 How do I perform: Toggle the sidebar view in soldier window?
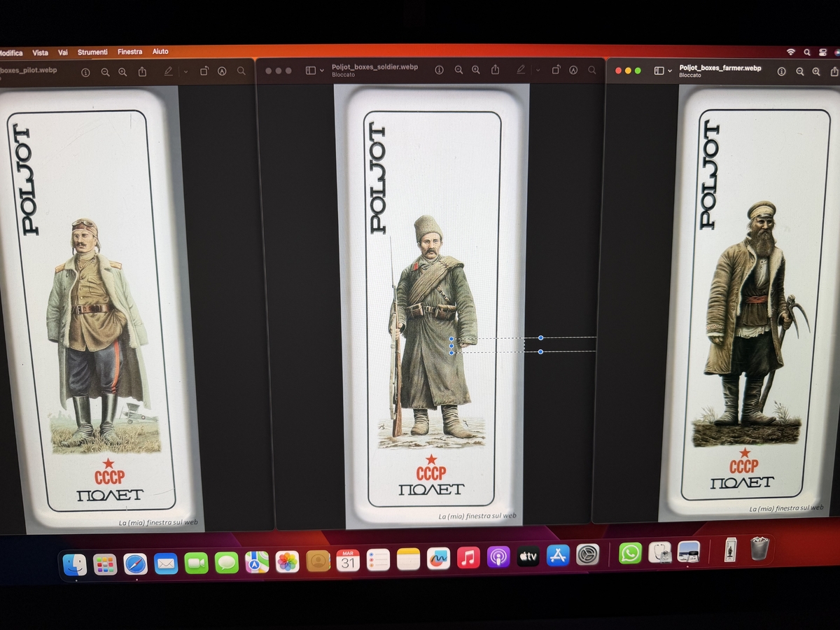pyautogui.click(x=311, y=71)
